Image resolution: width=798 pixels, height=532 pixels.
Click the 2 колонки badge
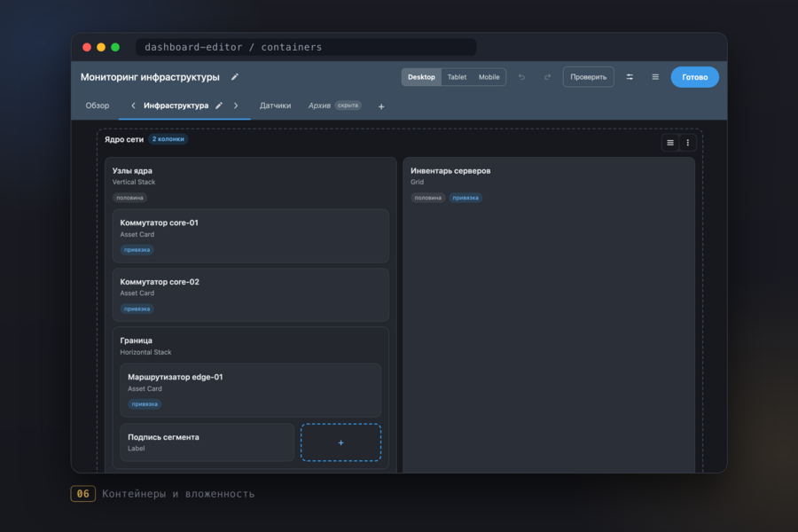click(x=168, y=139)
